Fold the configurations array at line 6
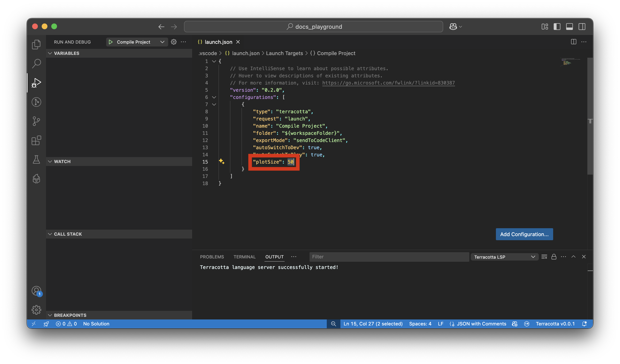 [214, 97]
